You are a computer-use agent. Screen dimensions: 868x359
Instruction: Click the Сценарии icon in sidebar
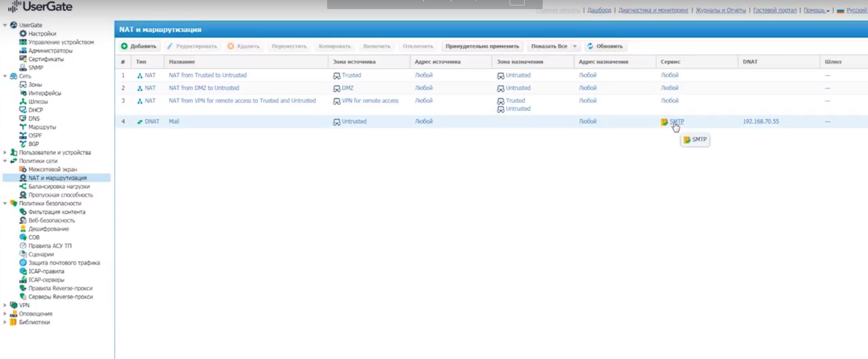(23, 254)
